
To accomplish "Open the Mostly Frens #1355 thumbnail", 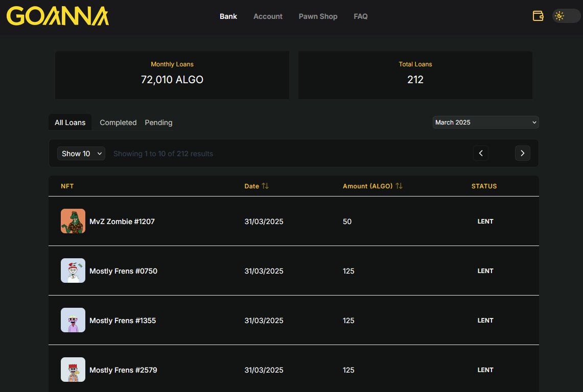I will [73, 320].
